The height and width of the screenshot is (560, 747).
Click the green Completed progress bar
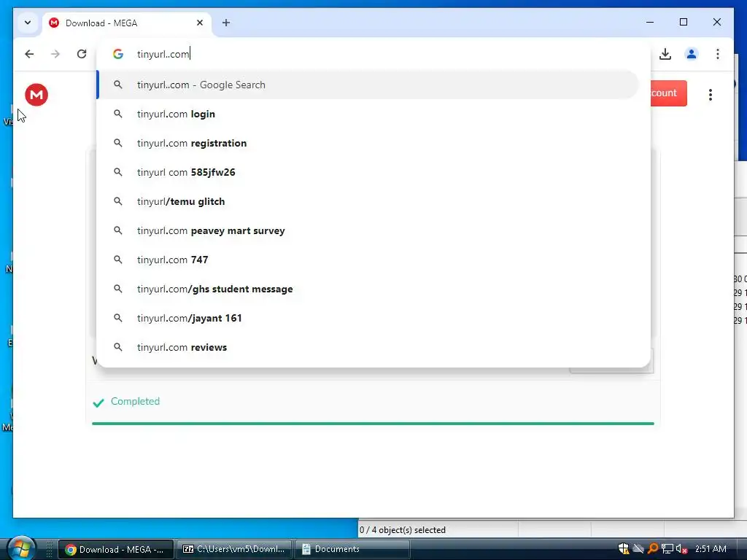[x=373, y=424]
